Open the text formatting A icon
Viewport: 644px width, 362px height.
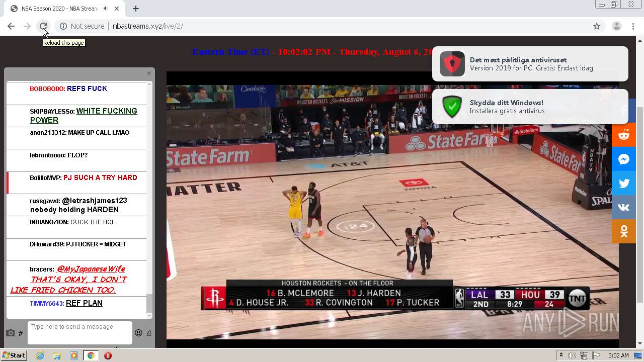tap(149, 333)
